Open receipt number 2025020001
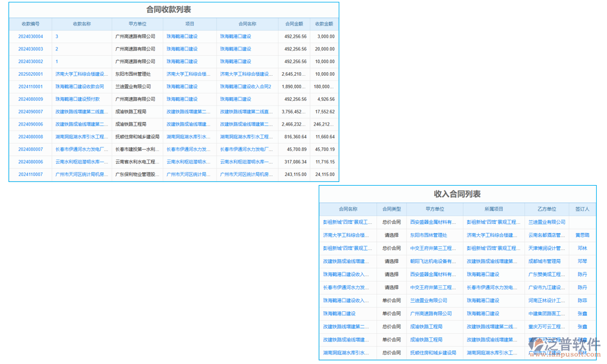This screenshot has width=607, height=364. pos(30,74)
